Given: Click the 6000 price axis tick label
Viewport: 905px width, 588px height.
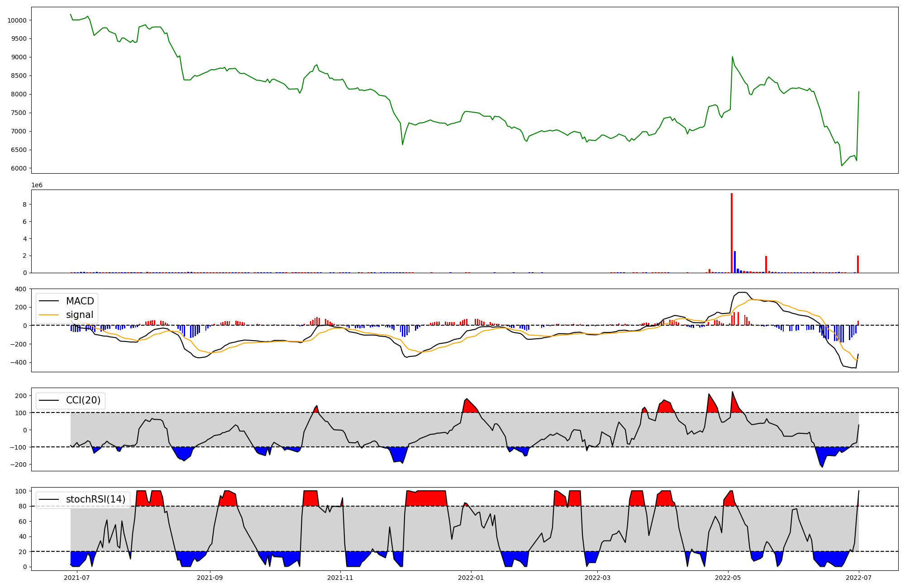Looking at the screenshot, I should coord(19,168).
